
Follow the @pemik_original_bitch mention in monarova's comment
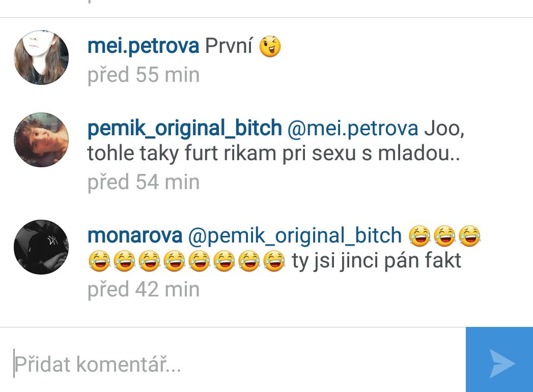click(295, 235)
